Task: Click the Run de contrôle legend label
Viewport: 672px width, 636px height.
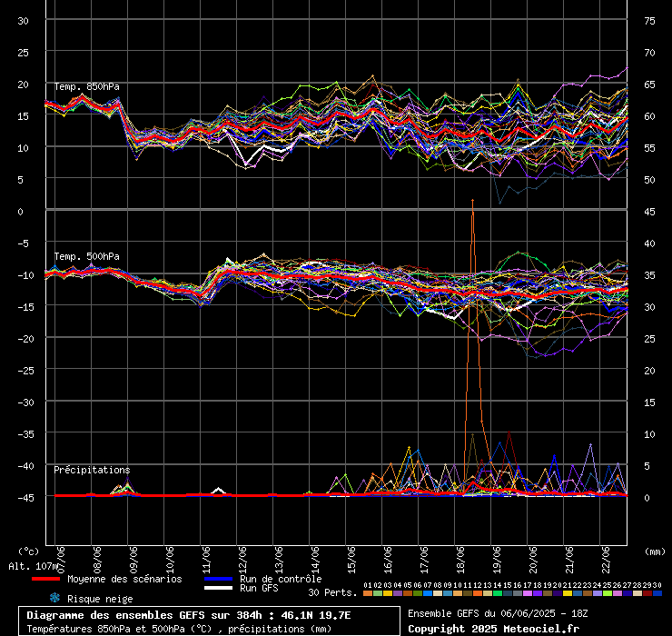Action: tap(281, 579)
